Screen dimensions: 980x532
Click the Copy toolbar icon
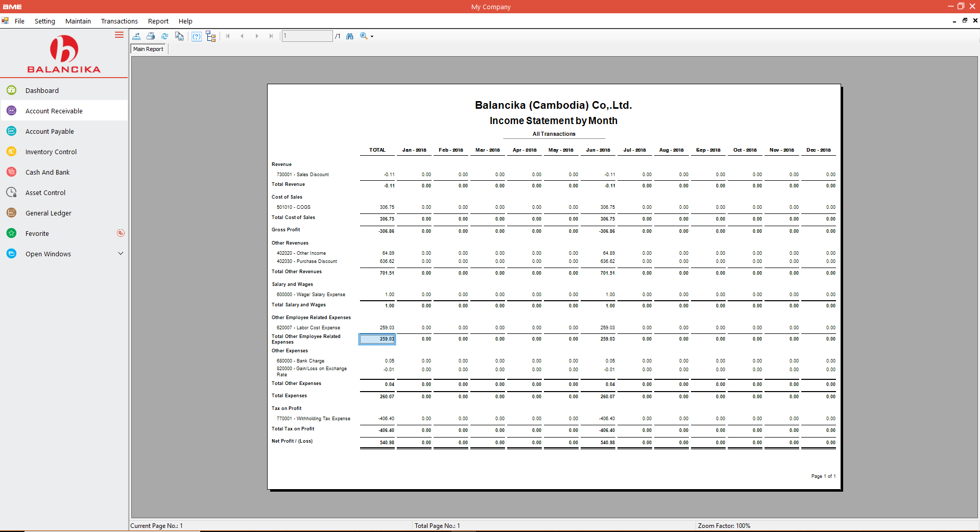[x=179, y=36]
